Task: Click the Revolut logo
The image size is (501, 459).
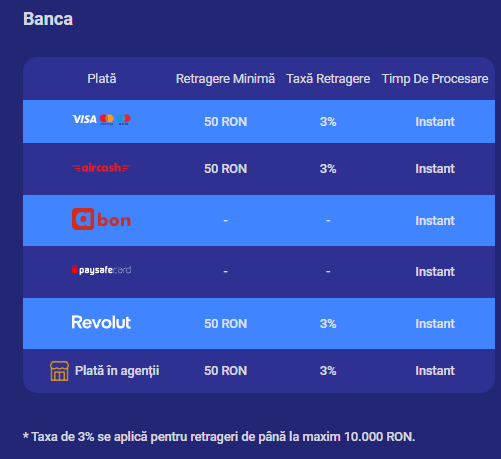Action: coord(101,322)
